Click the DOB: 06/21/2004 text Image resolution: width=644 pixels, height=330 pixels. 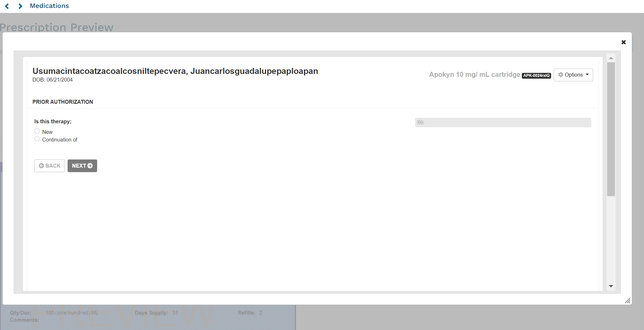pos(53,80)
